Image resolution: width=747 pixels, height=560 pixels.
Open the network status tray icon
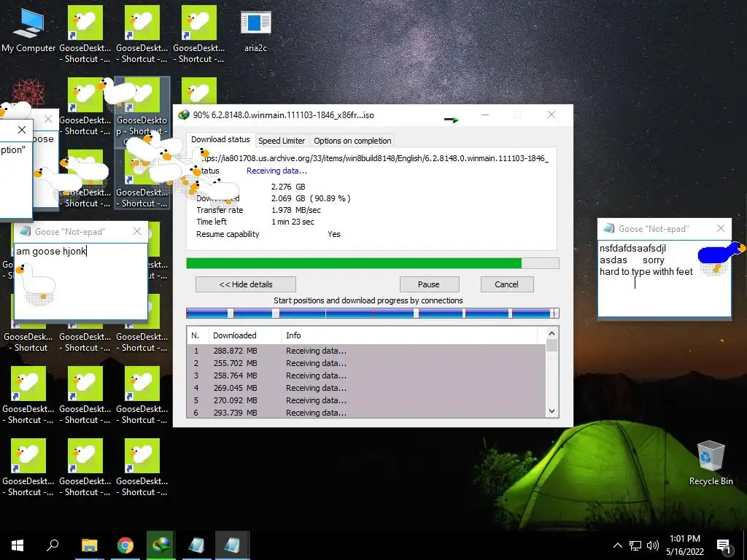pos(635,545)
